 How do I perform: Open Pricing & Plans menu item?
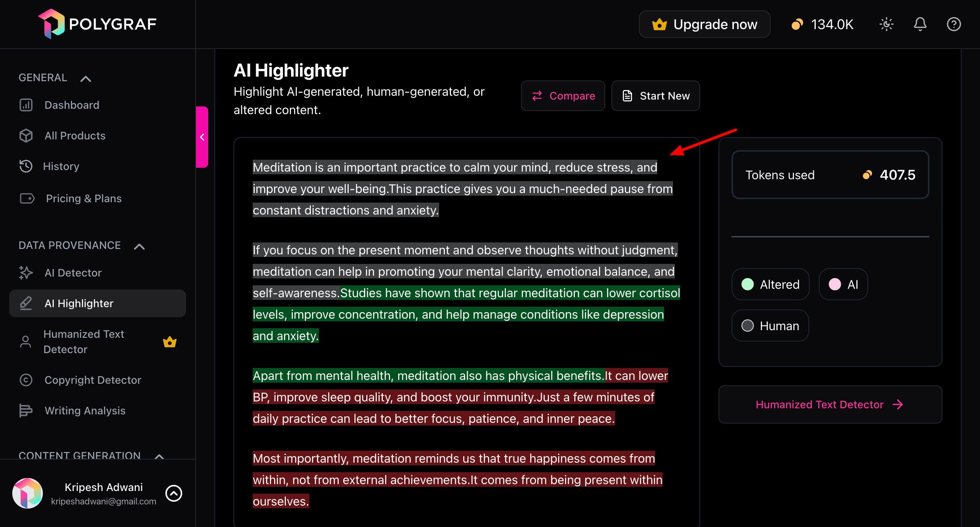click(83, 198)
